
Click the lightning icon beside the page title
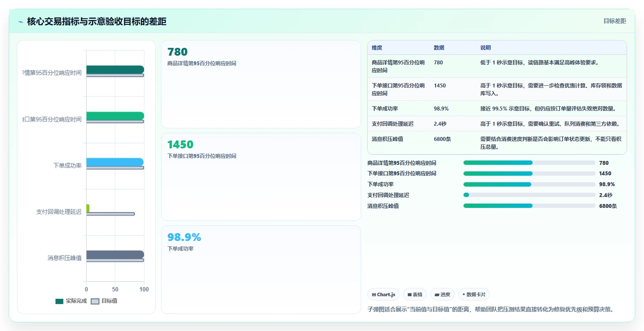(x=21, y=22)
